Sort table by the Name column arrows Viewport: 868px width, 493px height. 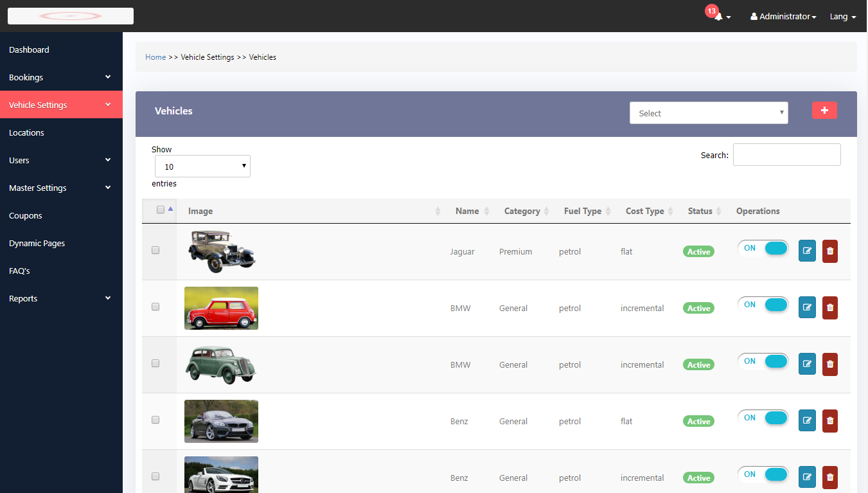(x=486, y=211)
